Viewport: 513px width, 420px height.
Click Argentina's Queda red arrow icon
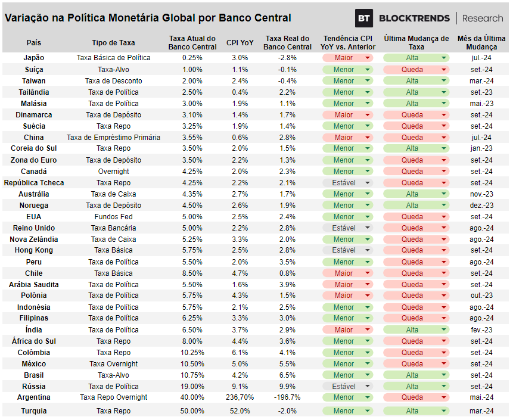click(x=444, y=397)
